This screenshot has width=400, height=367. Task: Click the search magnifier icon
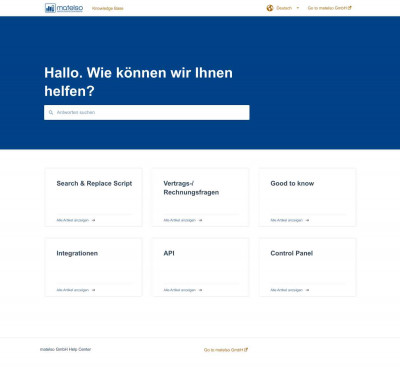[x=51, y=113]
